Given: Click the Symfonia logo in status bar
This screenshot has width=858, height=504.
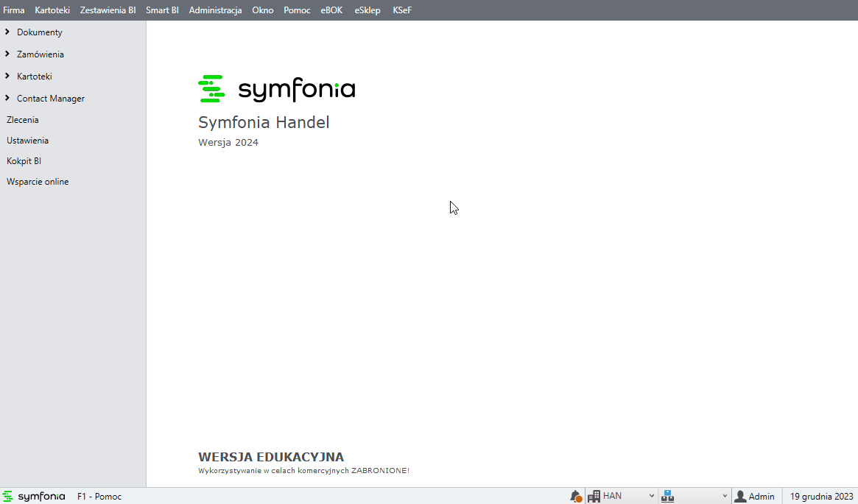Looking at the screenshot, I should pos(34,497).
